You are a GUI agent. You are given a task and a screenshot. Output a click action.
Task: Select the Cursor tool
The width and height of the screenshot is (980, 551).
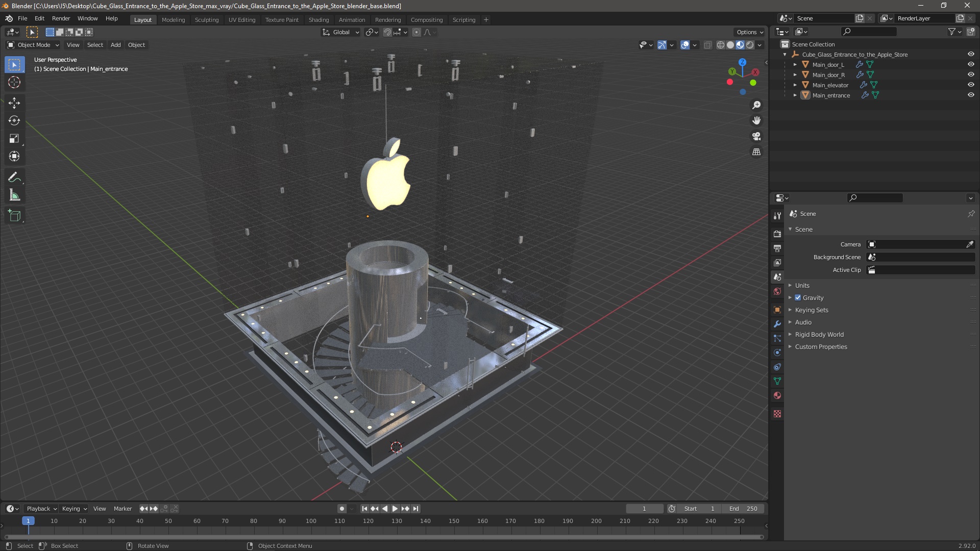14,82
